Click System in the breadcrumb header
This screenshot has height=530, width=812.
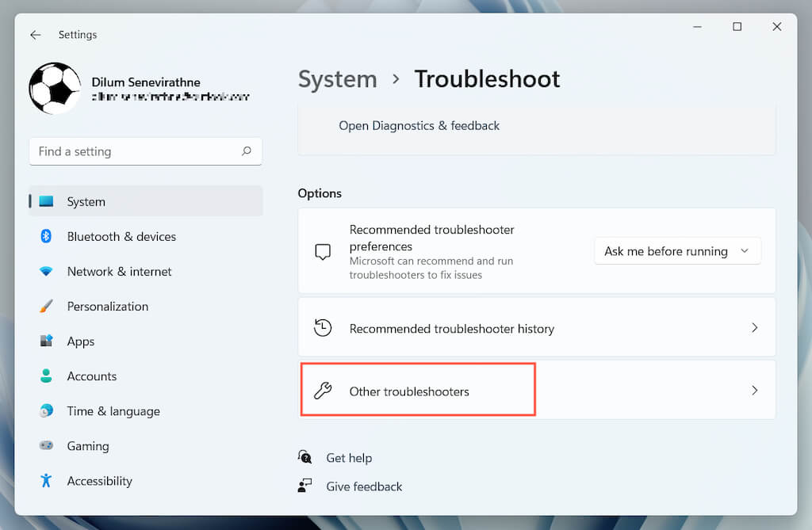click(338, 79)
